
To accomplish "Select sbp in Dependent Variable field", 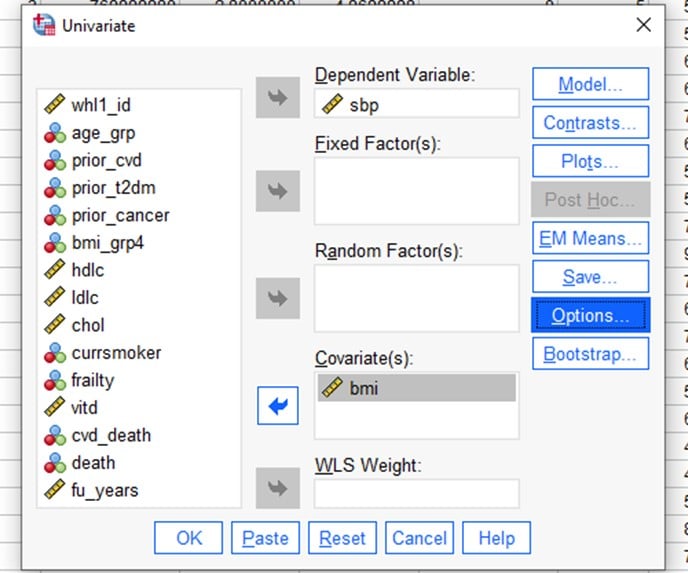I will click(363, 104).
